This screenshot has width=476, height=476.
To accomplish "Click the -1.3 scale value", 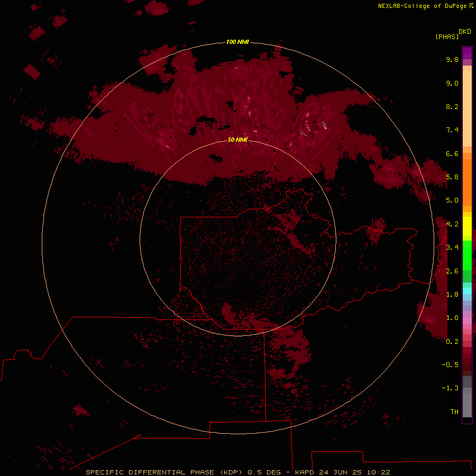I will click(x=450, y=388).
